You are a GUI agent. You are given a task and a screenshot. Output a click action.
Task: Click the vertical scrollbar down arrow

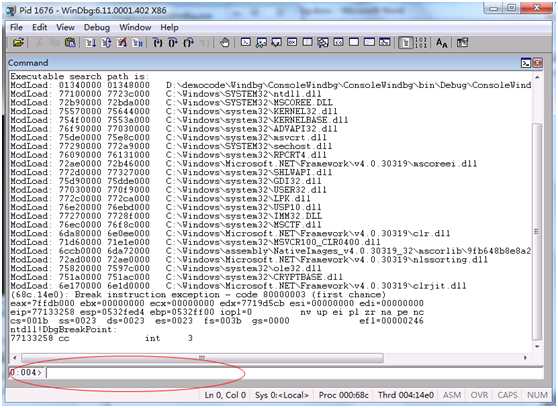[537, 346]
